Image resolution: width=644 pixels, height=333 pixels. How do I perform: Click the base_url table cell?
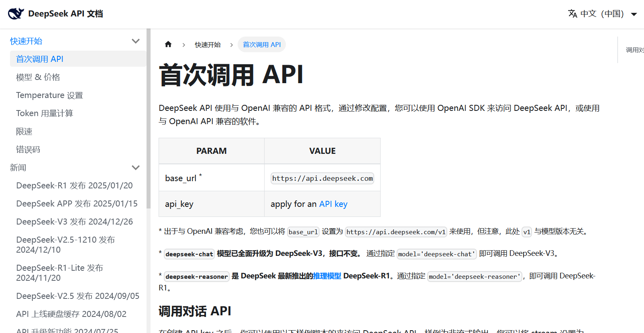point(212,178)
